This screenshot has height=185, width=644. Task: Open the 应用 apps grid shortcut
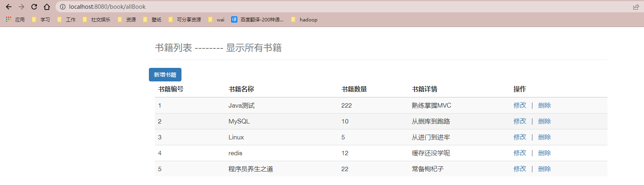[15, 19]
